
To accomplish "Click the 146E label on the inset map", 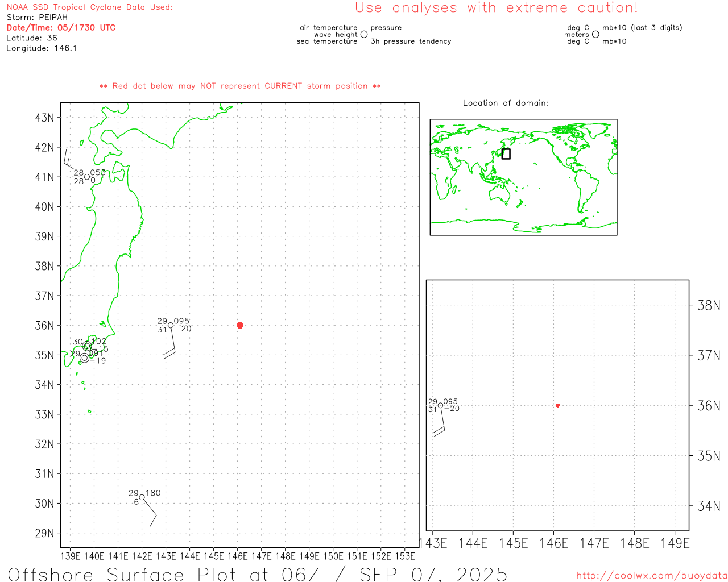I will point(554,543).
